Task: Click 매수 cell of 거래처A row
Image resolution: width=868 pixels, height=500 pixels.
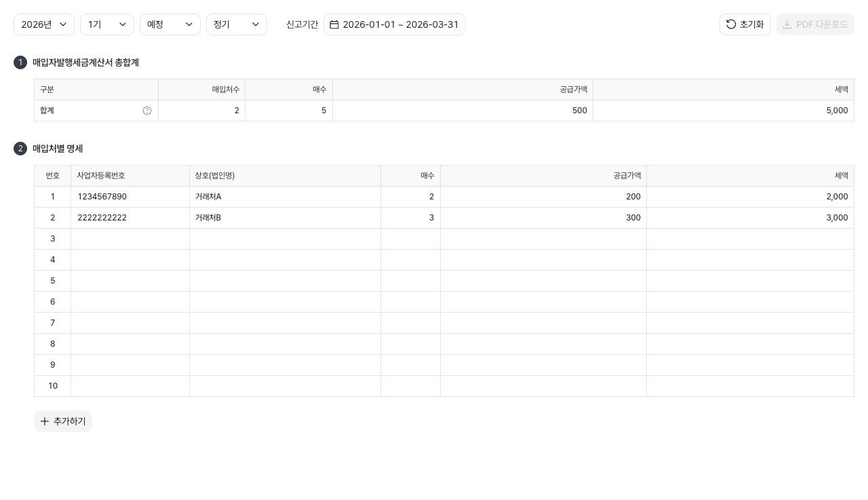Action: [410, 197]
